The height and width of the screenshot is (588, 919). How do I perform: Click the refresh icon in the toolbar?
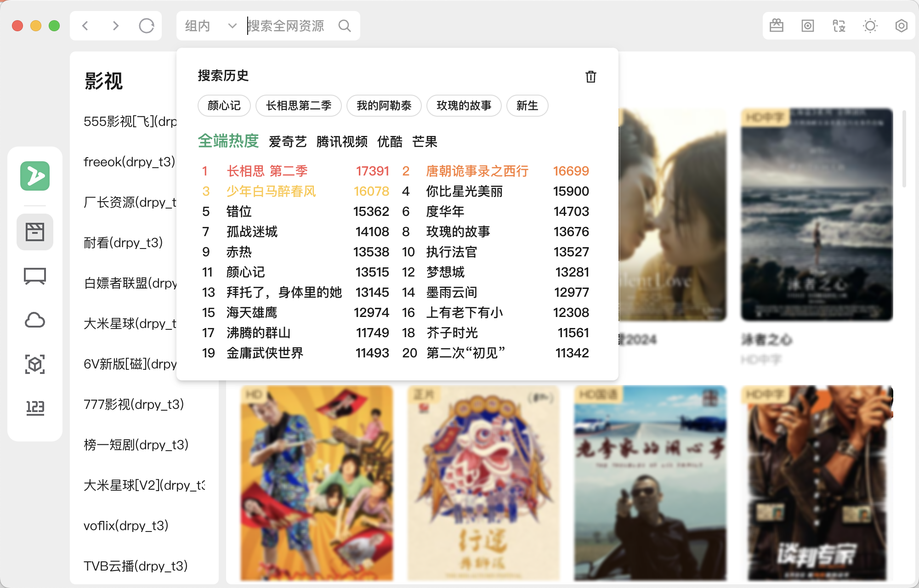[146, 26]
